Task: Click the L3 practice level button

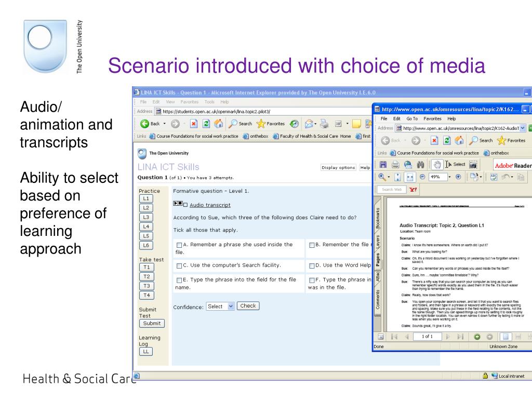Action: tap(146, 217)
